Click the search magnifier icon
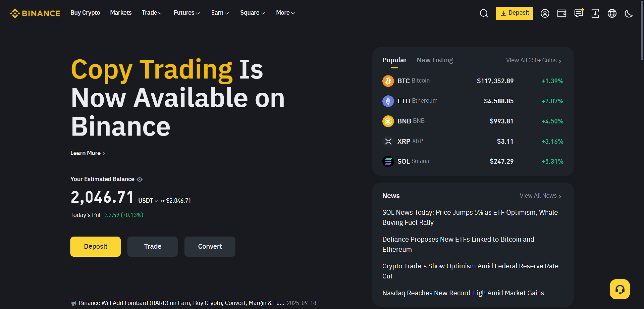The height and width of the screenshot is (309, 644). point(484,13)
